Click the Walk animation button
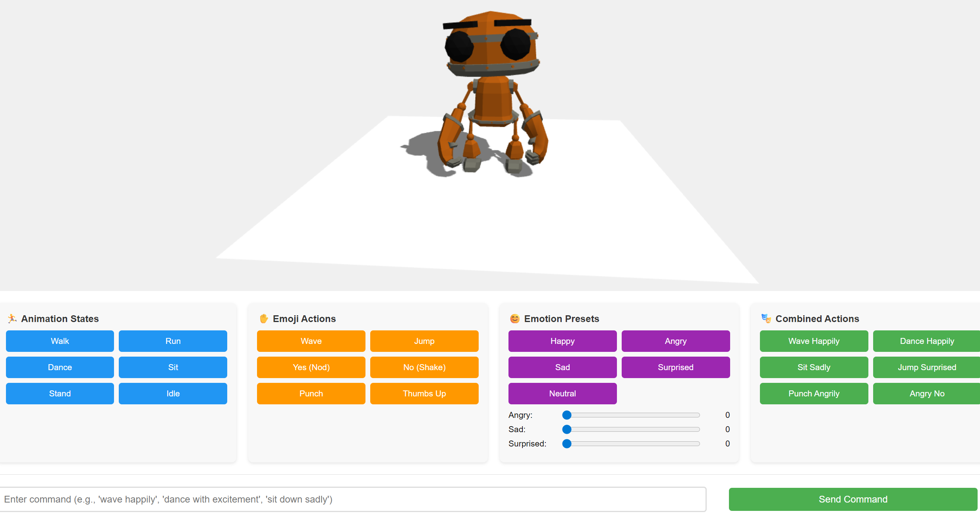 pyautogui.click(x=60, y=341)
